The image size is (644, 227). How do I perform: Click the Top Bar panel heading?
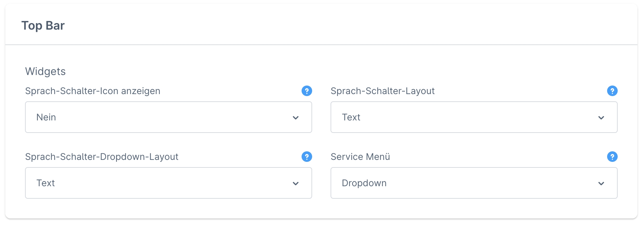43,26
